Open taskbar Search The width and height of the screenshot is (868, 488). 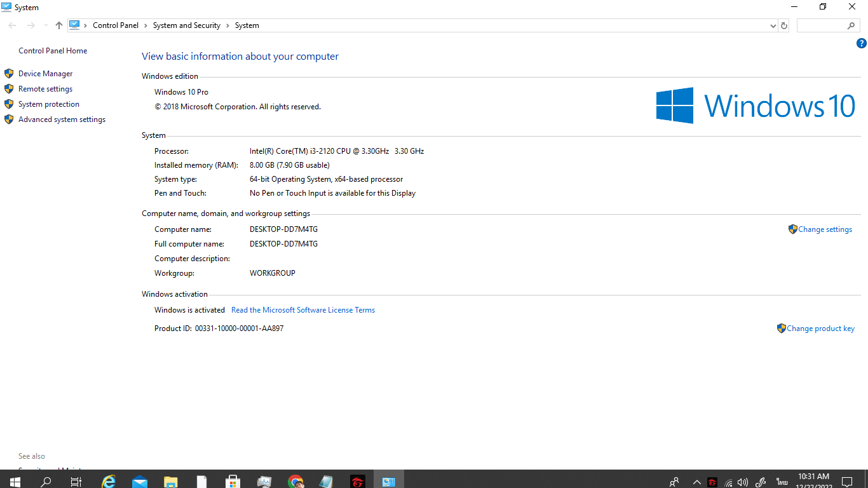[46, 482]
